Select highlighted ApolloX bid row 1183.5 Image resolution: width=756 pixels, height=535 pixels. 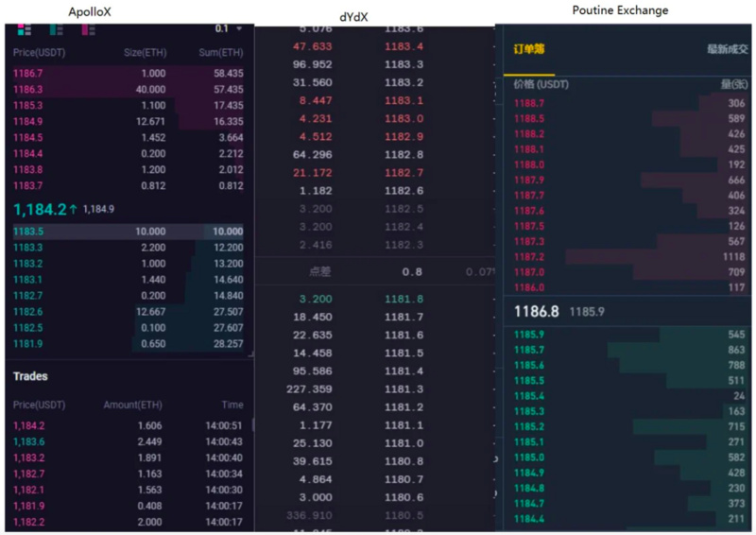[129, 232]
